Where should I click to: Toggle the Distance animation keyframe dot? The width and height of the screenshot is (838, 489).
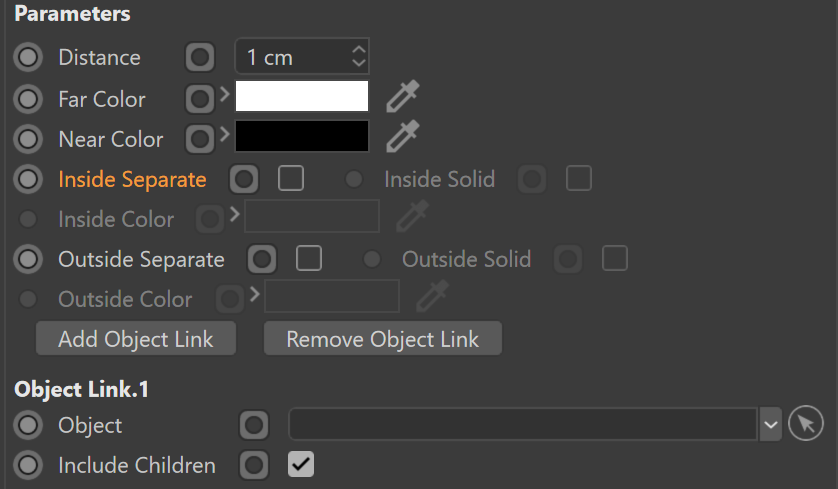[28, 57]
